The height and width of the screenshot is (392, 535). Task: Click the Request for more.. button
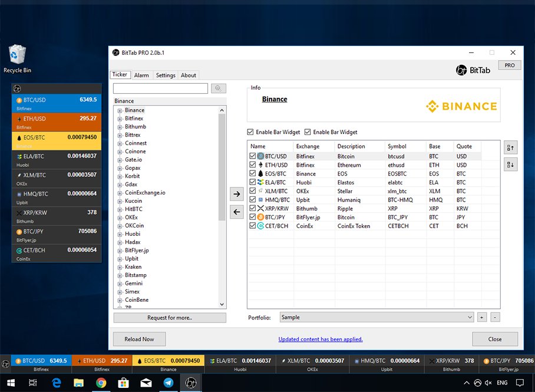(x=170, y=318)
